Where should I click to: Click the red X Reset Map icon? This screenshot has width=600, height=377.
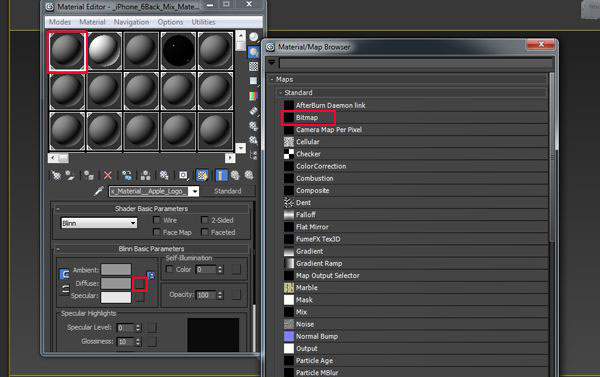[108, 175]
